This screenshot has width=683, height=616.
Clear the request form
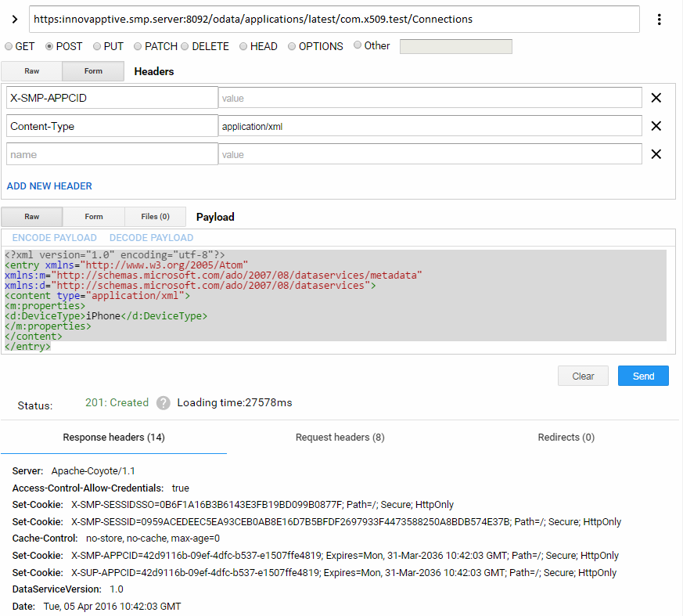click(583, 376)
